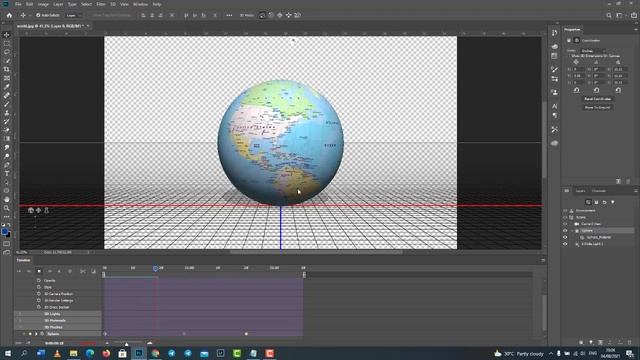Toggle visibility of Scene in 3D panel

click(565, 217)
